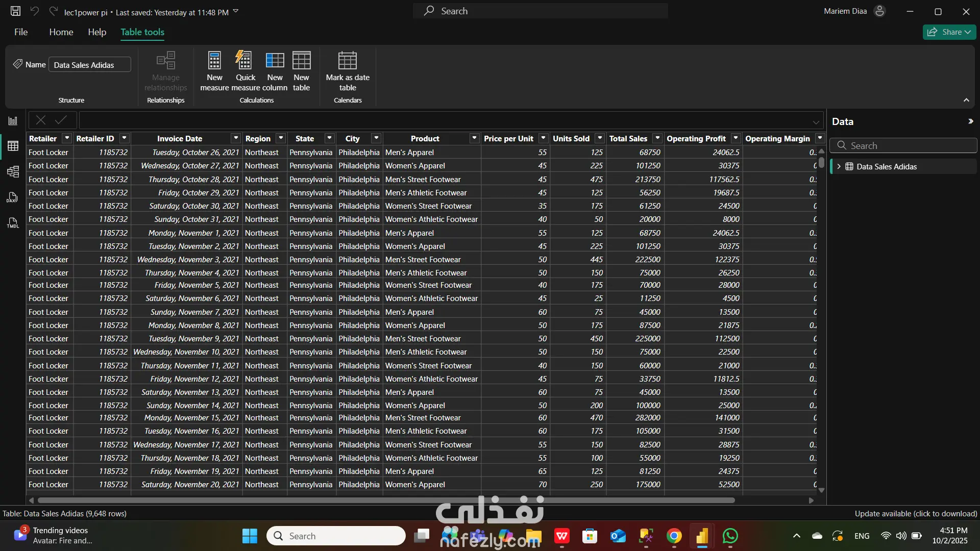Switch to Report view in sidebar
The image size is (980, 551).
pos(13,121)
